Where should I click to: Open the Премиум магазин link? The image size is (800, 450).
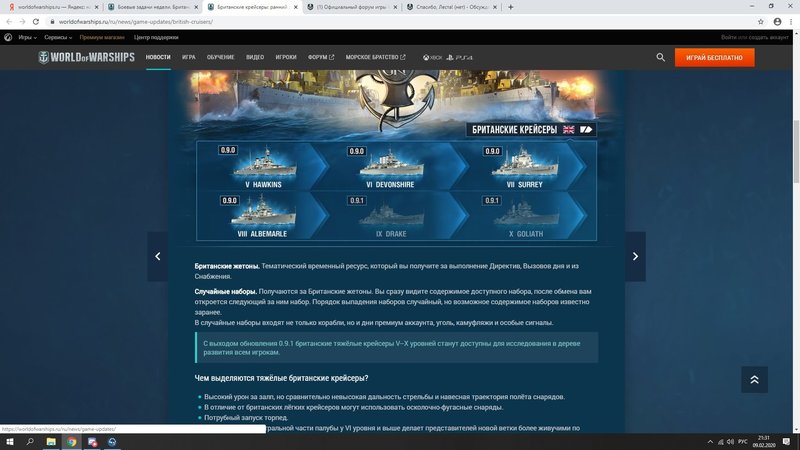[102, 37]
